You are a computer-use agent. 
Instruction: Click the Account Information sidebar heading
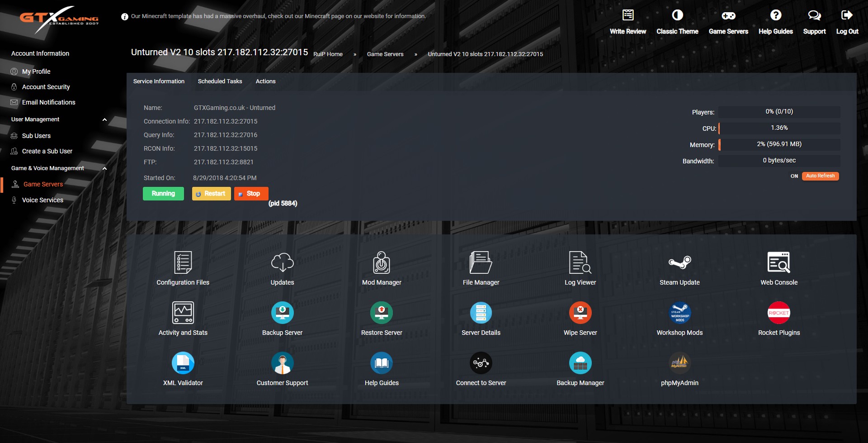40,53
